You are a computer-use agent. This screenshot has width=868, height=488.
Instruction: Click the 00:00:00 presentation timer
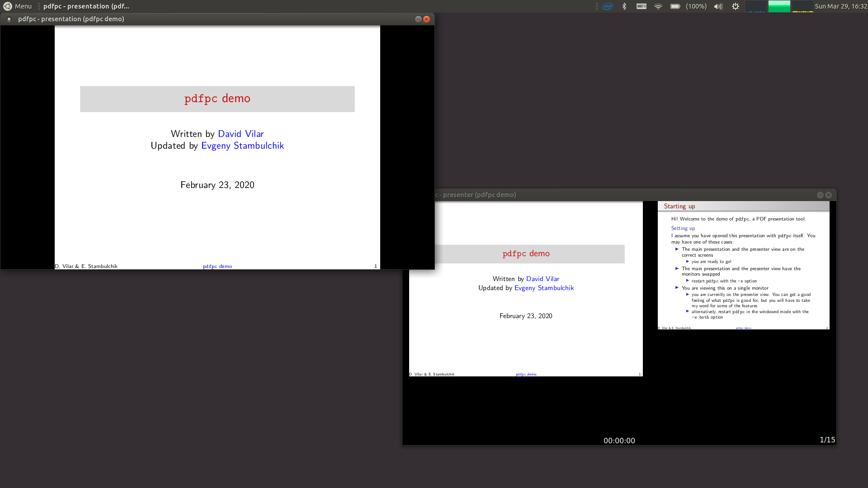pos(619,441)
